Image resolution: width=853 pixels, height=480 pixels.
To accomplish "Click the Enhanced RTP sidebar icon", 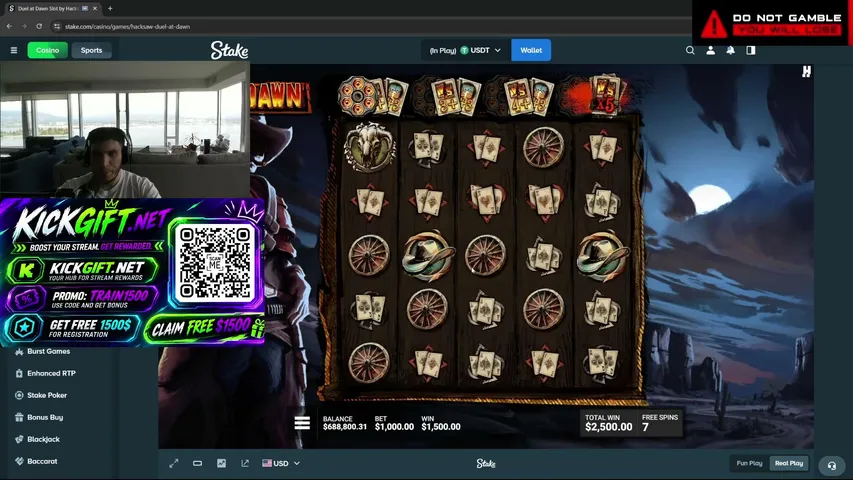I will tap(19, 373).
